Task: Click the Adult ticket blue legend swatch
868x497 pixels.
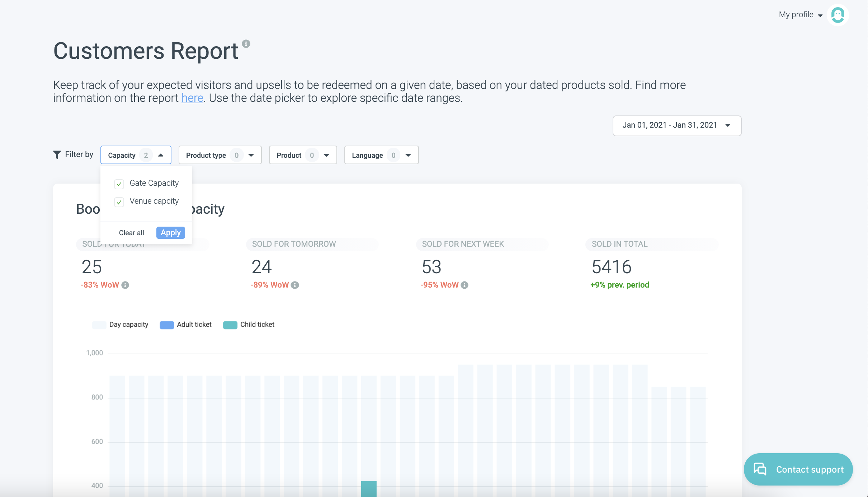Action: (x=167, y=325)
